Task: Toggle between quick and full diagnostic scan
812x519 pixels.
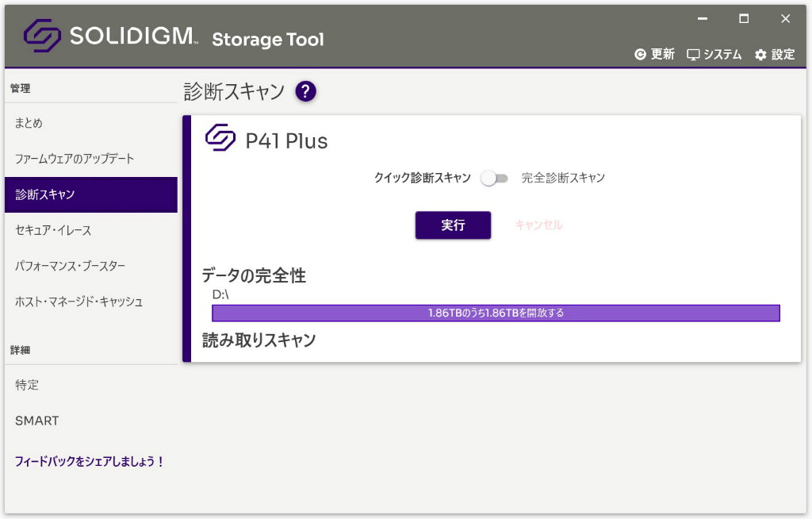Action: [494, 179]
